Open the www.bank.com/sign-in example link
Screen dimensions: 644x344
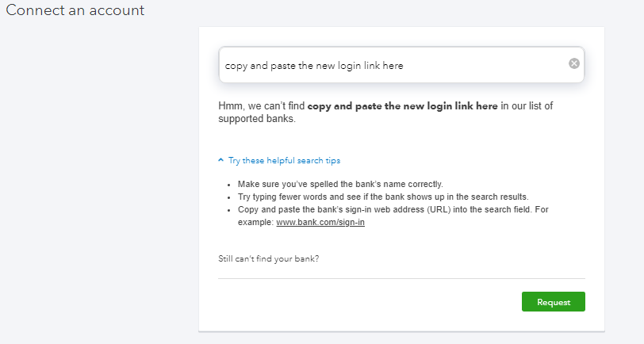tap(320, 223)
